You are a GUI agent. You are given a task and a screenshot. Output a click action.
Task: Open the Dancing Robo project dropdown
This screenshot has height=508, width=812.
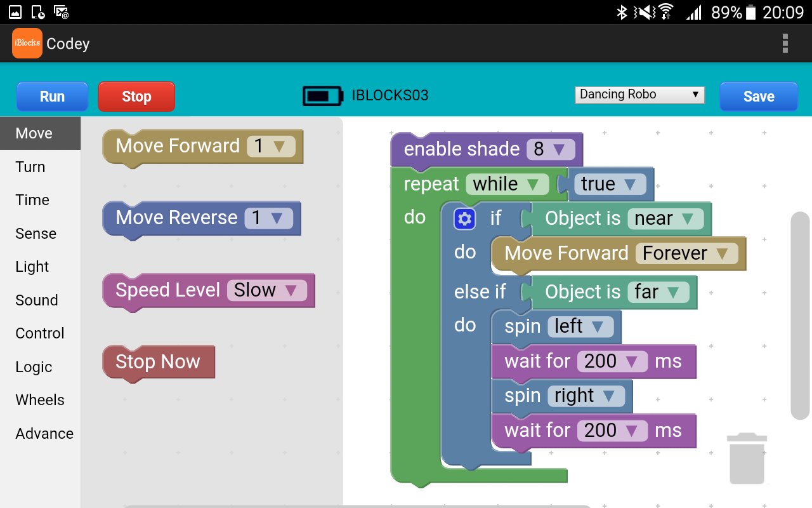pos(639,95)
